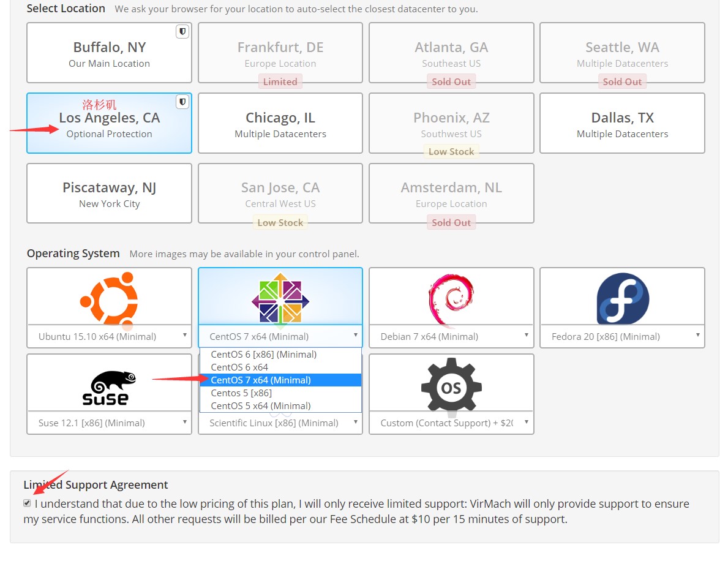Select Piscataway, NJ location
The image size is (728, 561).
coord(109,193)
